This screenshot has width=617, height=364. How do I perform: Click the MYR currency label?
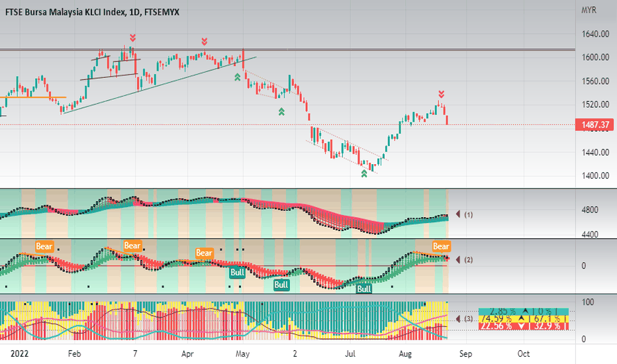pyautogui.click(x=589, y=10)
